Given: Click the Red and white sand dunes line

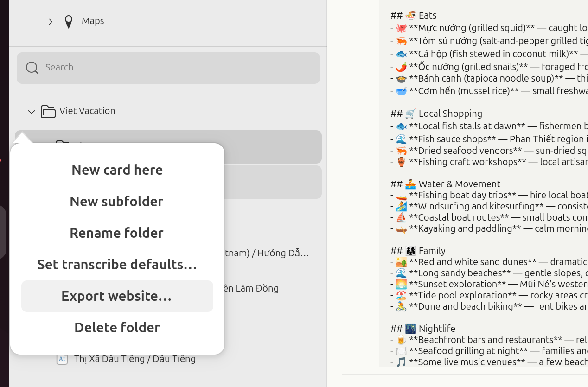Looking at the screenshot, I should 489,262.
